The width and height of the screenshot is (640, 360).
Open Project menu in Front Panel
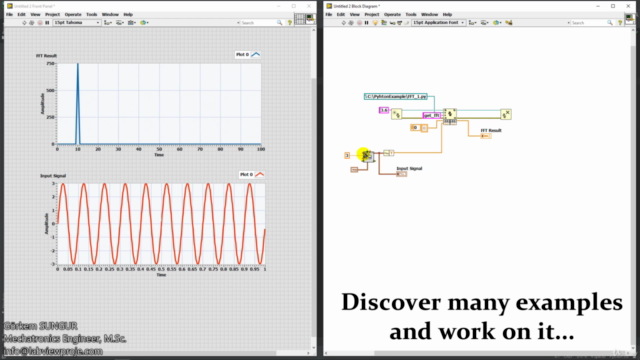[x=53, y=14]
